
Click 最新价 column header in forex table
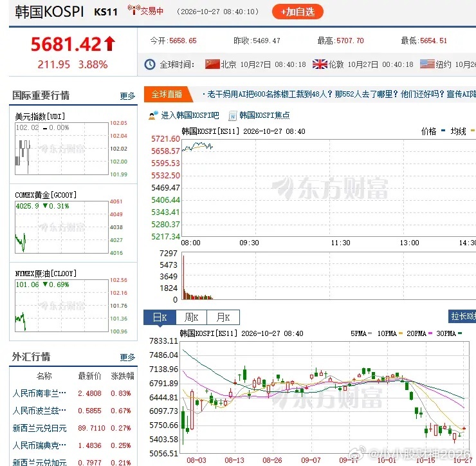pos(89,376)
